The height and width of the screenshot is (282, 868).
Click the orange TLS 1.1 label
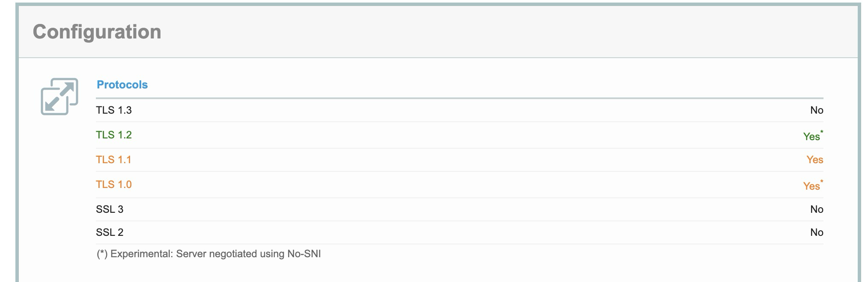point(113,160)
